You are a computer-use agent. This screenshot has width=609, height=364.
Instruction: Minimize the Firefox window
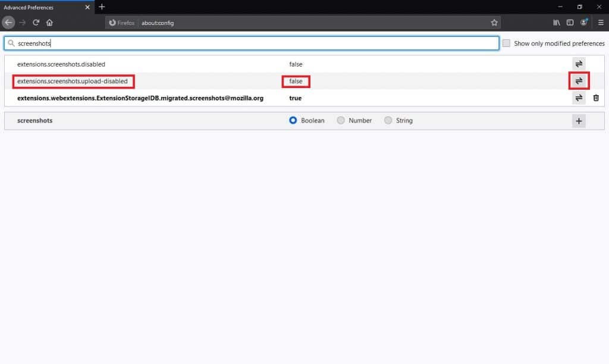click(560, 7)
